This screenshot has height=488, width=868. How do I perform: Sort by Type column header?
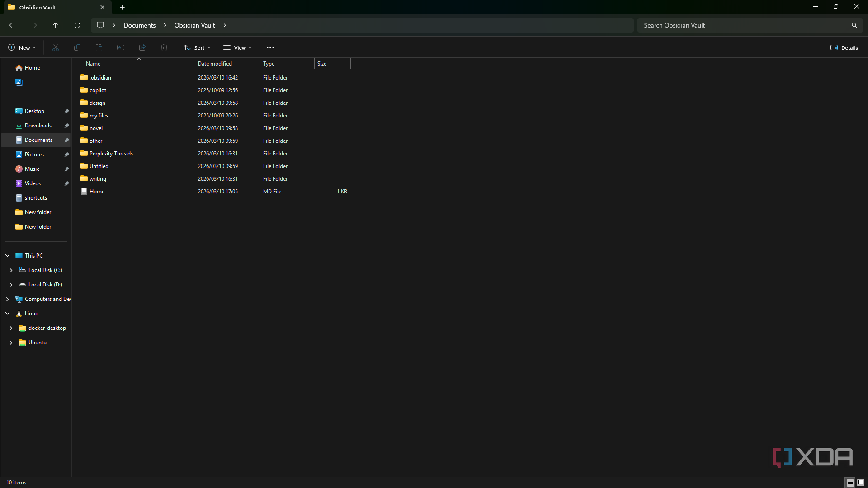point(287,64)
